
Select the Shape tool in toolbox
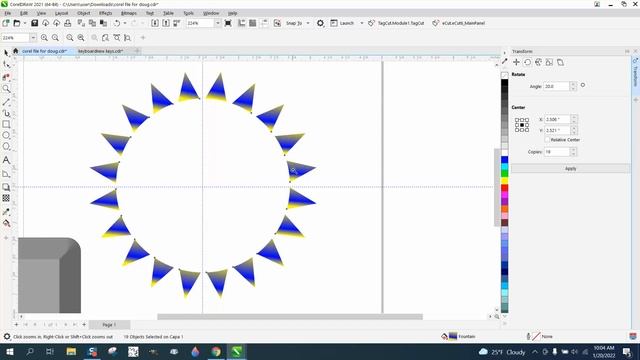coord(6,64)
